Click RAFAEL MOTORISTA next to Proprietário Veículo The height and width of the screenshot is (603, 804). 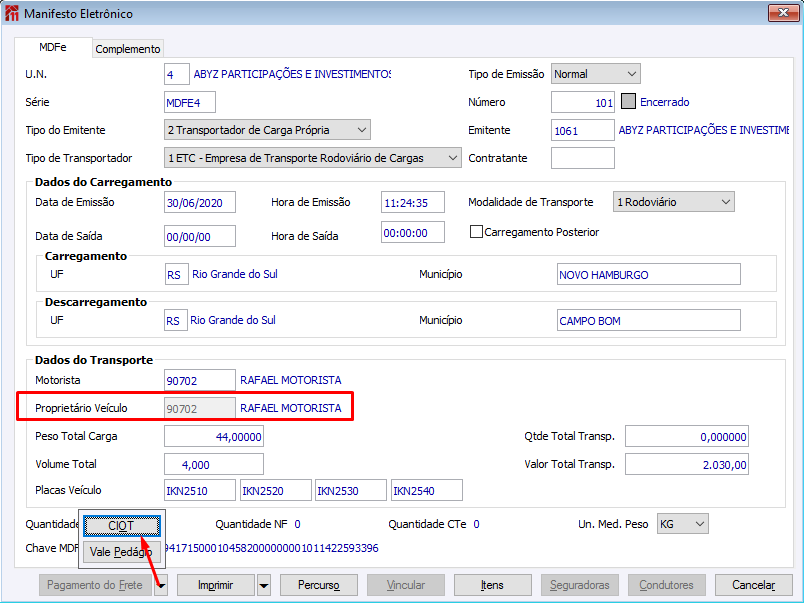tap(291, 408)
